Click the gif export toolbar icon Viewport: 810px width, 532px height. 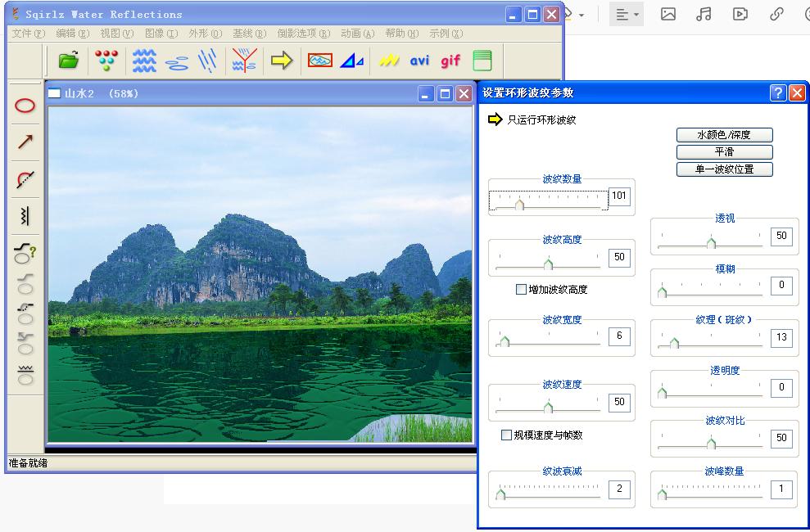pyautogui.click(x=450, y=61)
